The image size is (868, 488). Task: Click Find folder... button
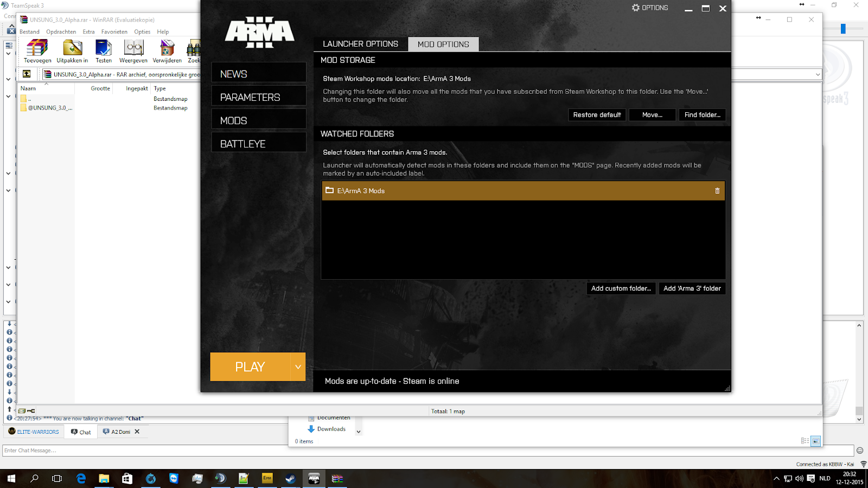coord(702,115)
